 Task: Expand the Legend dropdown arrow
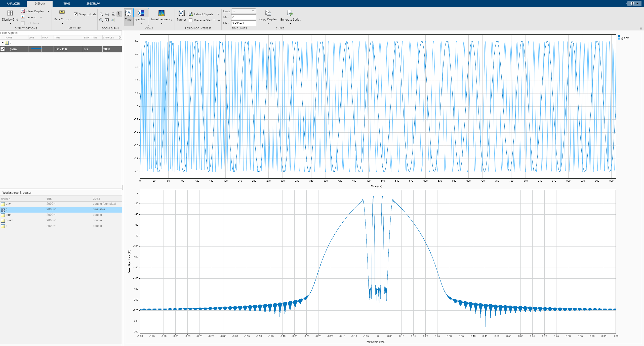pyautogui.click(x=41, y=17)
